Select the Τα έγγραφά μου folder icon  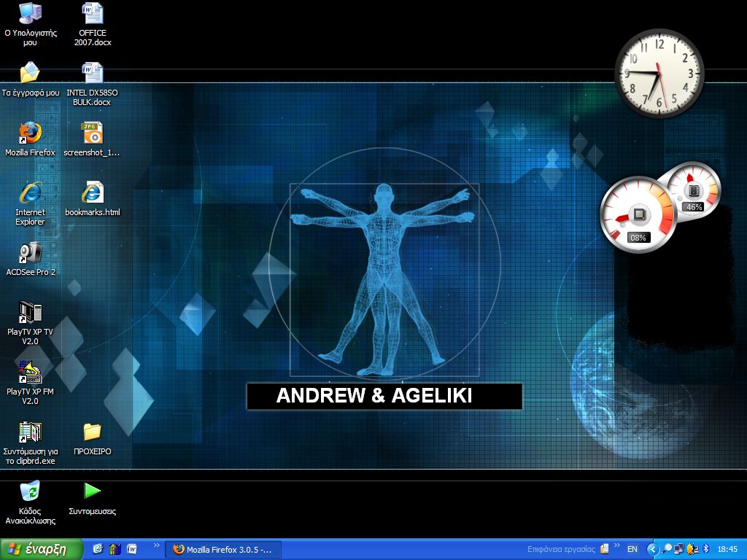tap(30, 79)
